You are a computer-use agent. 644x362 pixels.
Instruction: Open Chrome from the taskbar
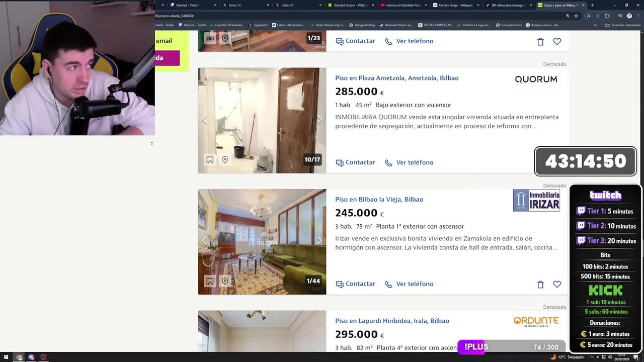19,357
